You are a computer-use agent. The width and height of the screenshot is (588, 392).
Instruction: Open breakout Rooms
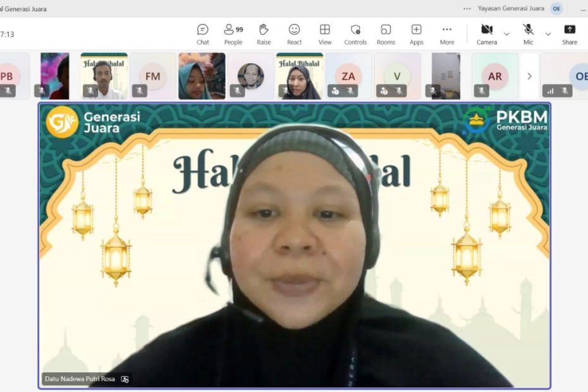pos(386,34)
